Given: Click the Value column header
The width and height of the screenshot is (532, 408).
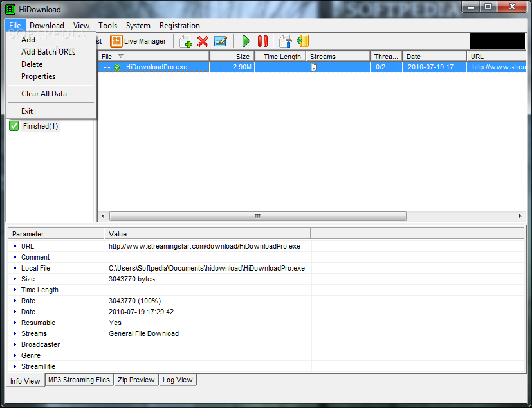Looking at the screenshot, I should pyautogui.click(x=208, y=234).
